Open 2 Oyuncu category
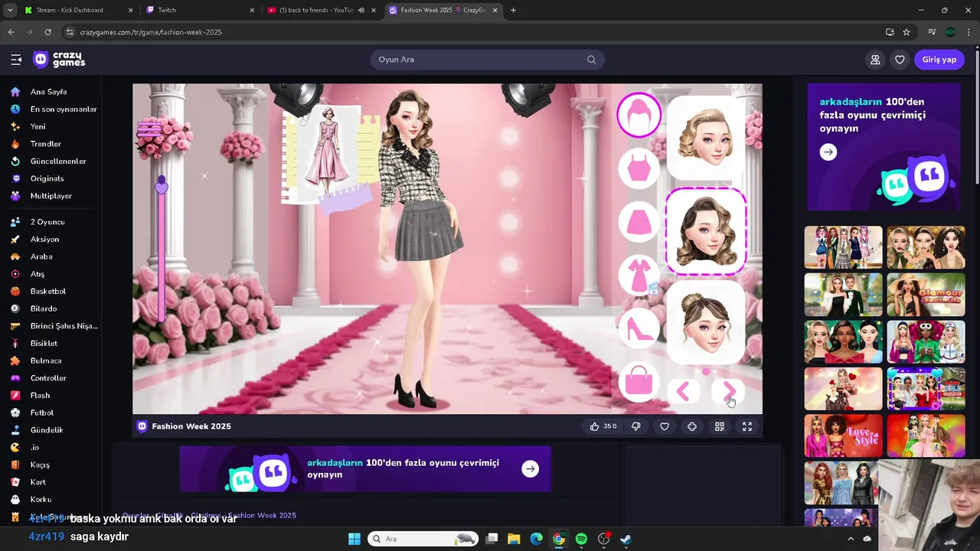This screenshot has width=980, height=551. [x=51, y=222]
